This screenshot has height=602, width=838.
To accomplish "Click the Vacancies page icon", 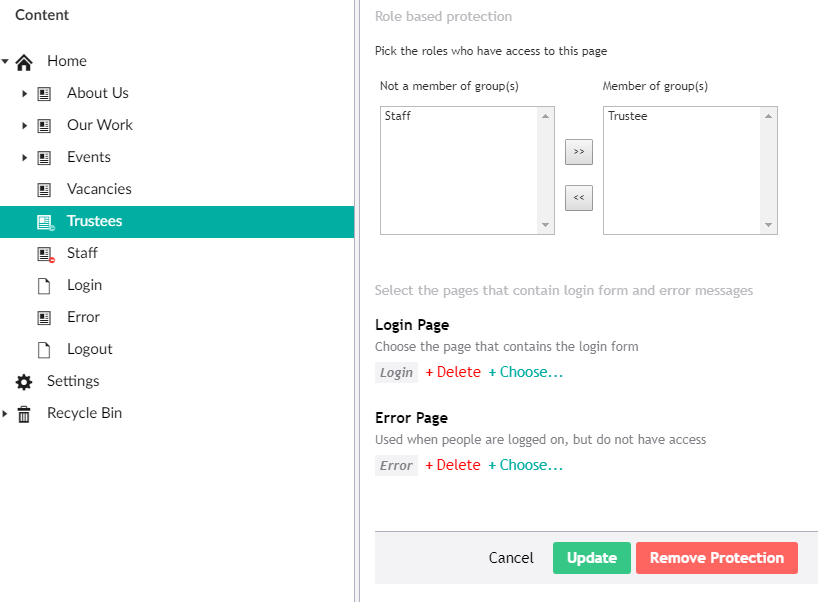I will 44,190.
